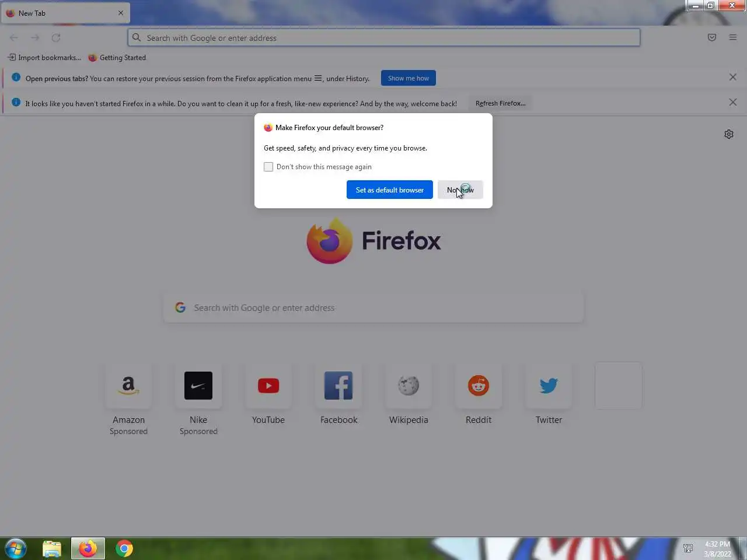
Task: Dismiss the Open previous tabs notification
Action: tap(733, 77)
